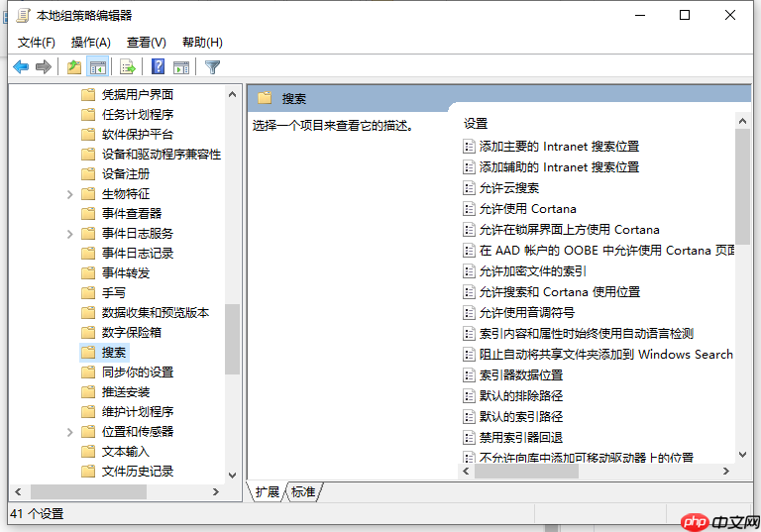761x532 pixels.
Task: Select 添加辅助的 Intranet 搜索位置 policy
Action: pyautogui.click(x=559, y=167)
